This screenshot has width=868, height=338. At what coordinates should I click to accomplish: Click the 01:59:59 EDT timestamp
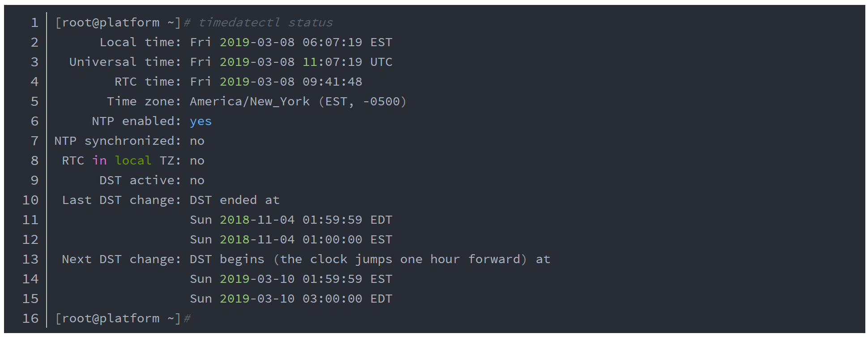347,220
